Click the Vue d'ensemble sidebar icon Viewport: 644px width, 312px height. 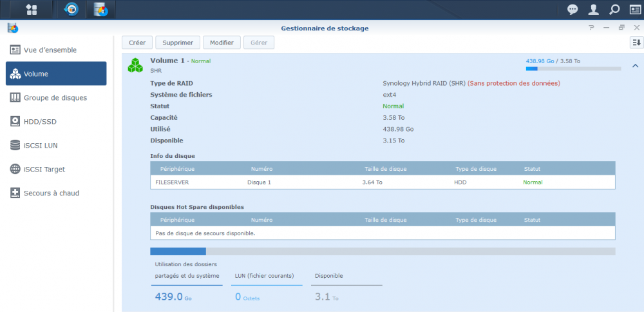click(15, 50)
